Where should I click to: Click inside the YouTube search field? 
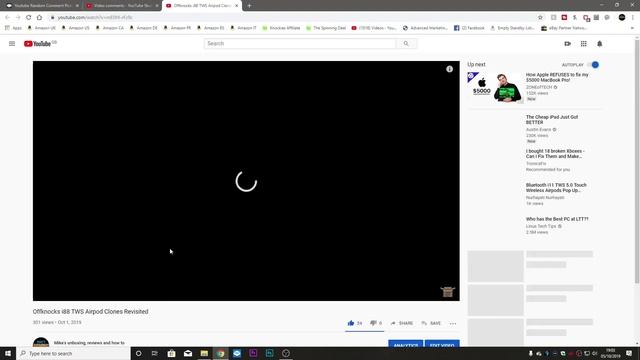(300, 44)
